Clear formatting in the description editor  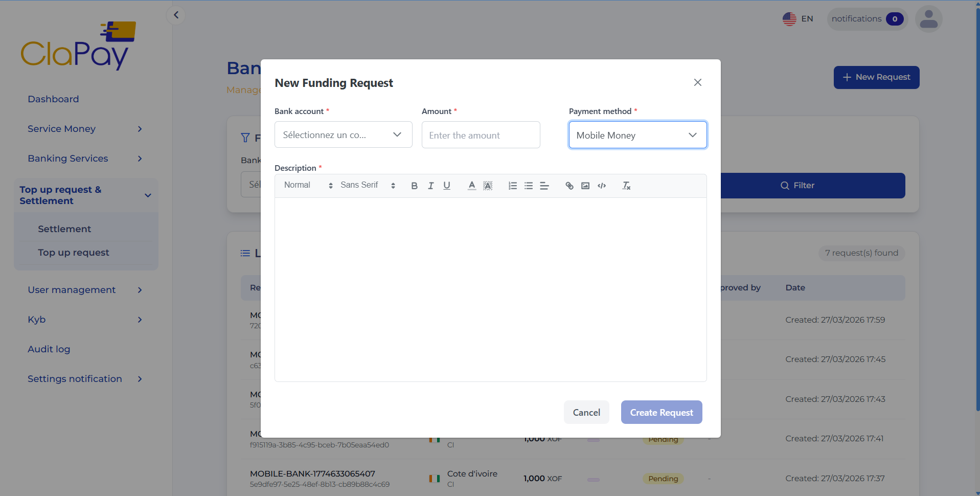point(626,186)
